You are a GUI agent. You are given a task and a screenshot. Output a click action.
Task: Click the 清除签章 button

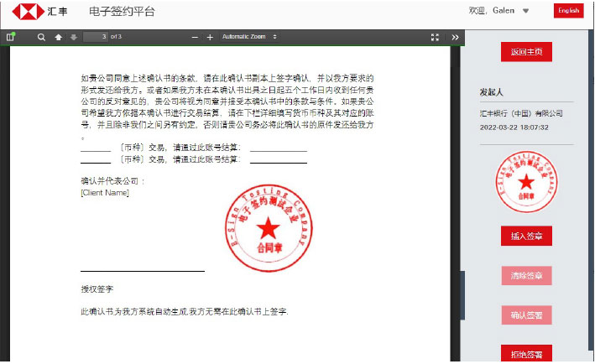[x=526, y=275]
